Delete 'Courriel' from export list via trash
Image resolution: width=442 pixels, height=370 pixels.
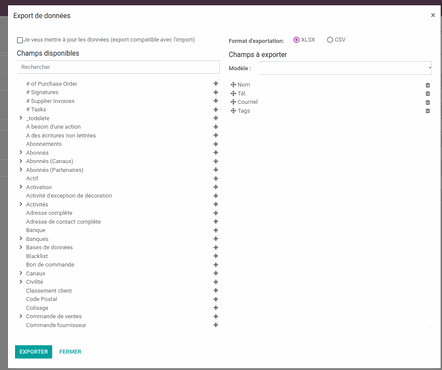[428, 102]
